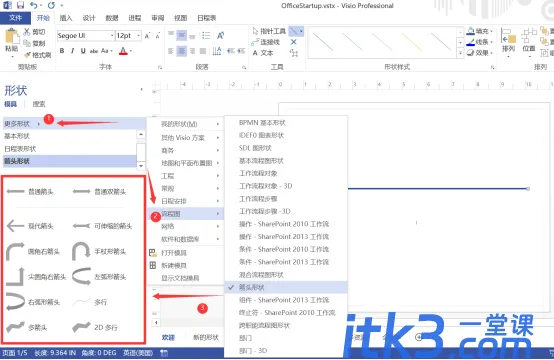Image resolution: width=554 pixels, height=360 pixels.
Task: Toggle Underline formatting
Action: click(x=83, y=51)
